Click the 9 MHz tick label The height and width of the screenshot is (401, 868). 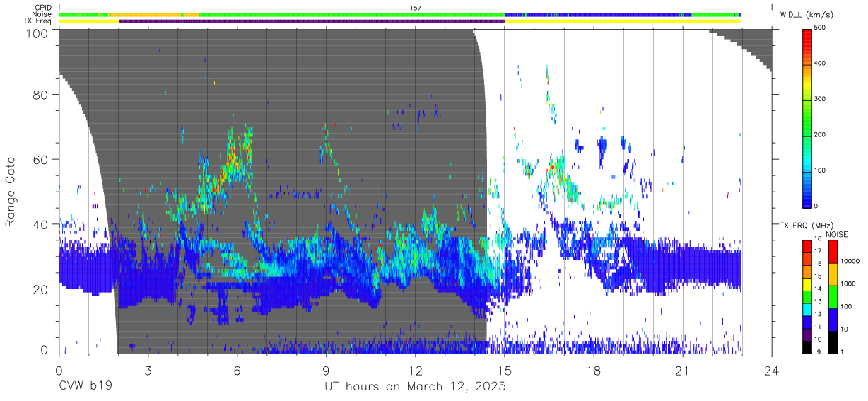819,351
